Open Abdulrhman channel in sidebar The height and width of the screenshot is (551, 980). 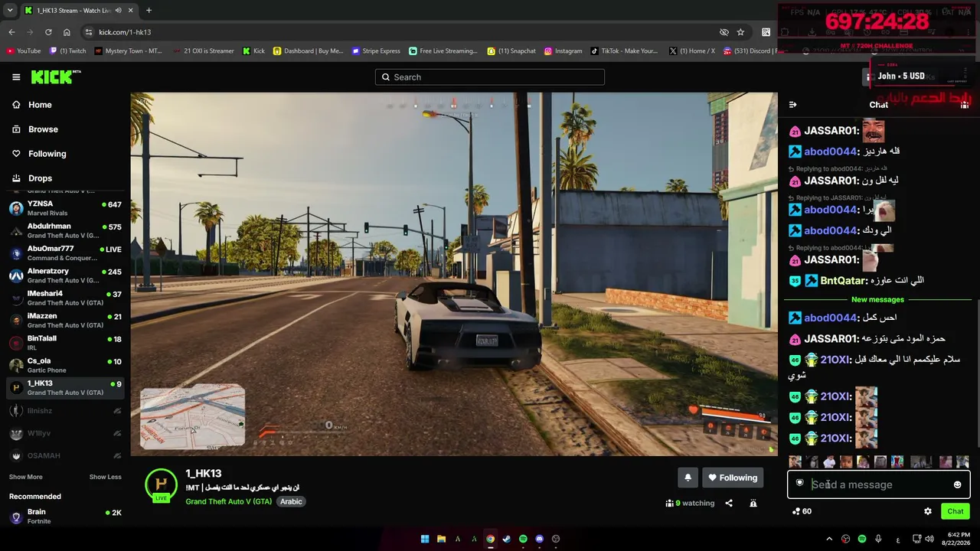tap(65, 230)
